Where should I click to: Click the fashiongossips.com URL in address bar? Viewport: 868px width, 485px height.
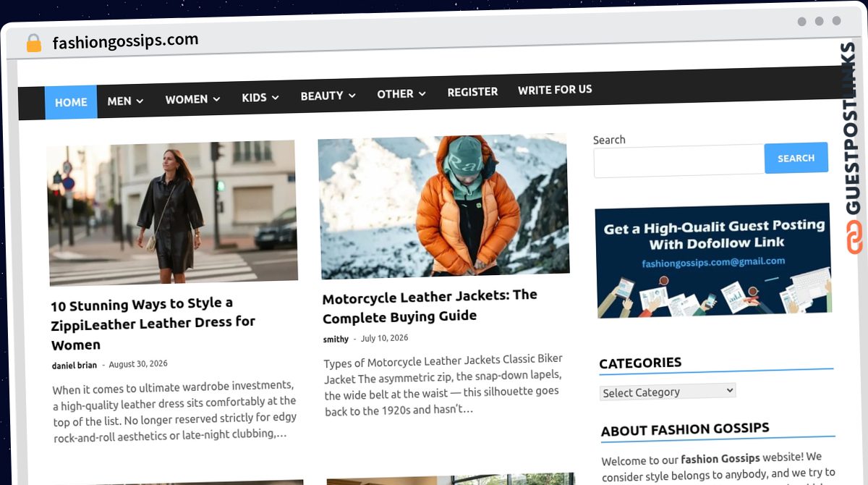pos(125,42)
